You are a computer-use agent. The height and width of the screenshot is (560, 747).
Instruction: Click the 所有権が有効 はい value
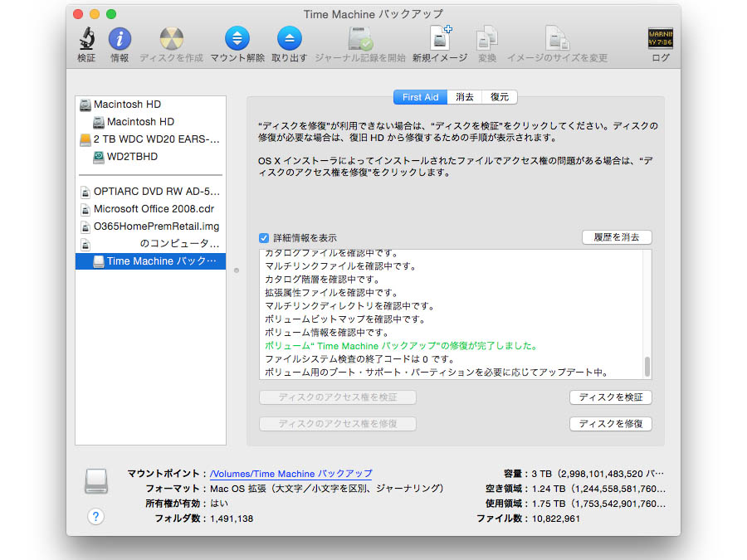pyautogui.click(x=219, y=504)
